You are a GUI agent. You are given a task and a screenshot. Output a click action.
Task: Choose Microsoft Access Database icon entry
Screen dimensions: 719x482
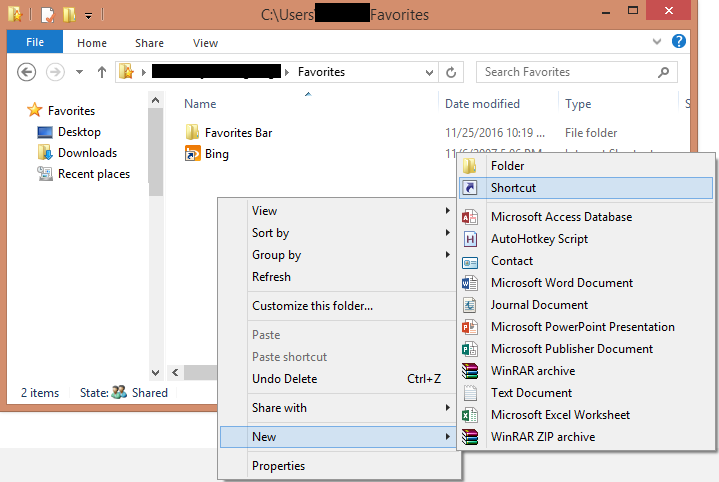(470, 217)
